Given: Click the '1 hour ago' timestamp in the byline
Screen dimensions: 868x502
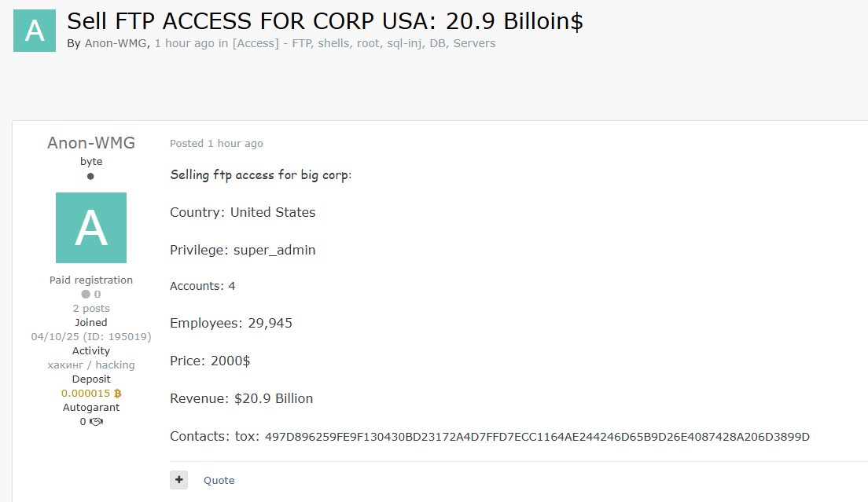Looking at the screenshot, I should pos(184,43).
